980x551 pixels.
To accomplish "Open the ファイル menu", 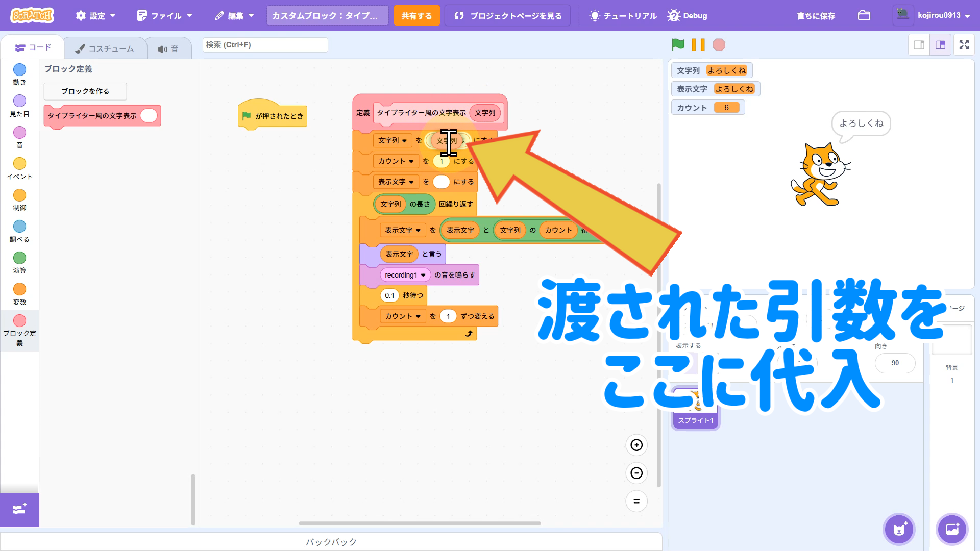I will click(x=165, y=16).
